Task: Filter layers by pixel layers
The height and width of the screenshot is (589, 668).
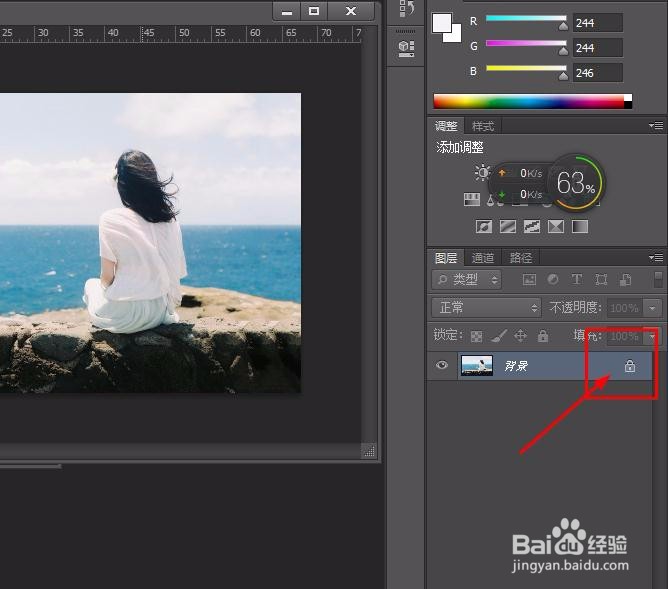Action: [x=529, y=279]
